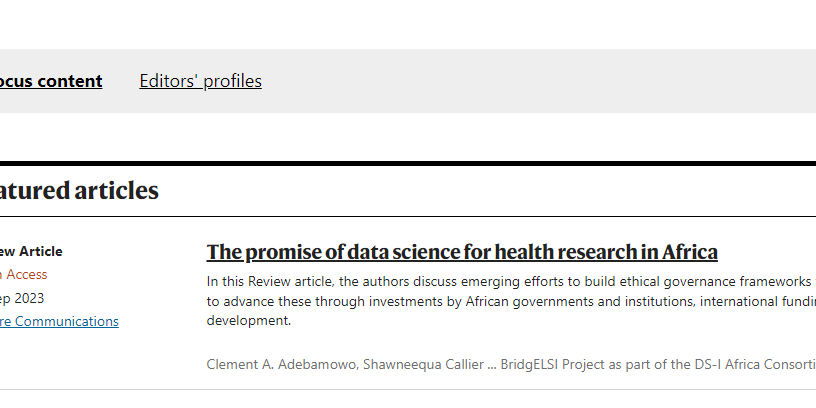This screenshot has height=408, width=816.
Task: Switch to the Focus content tab
Action: (50, 81)
